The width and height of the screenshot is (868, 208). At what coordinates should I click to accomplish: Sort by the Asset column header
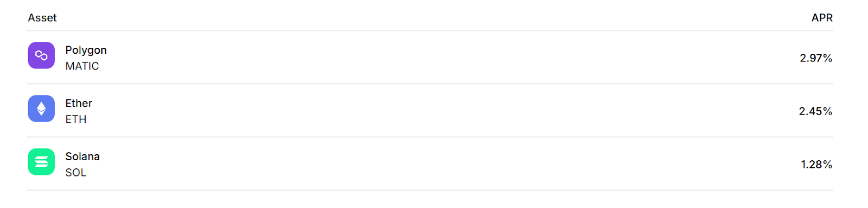[x=42, y=18]
